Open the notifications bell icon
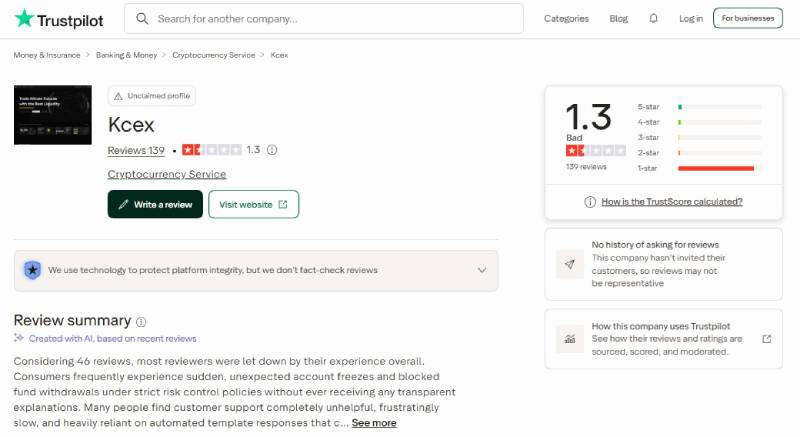Viewport: 800px width, 437px height. pyautogui.click(x=653, y=18)
